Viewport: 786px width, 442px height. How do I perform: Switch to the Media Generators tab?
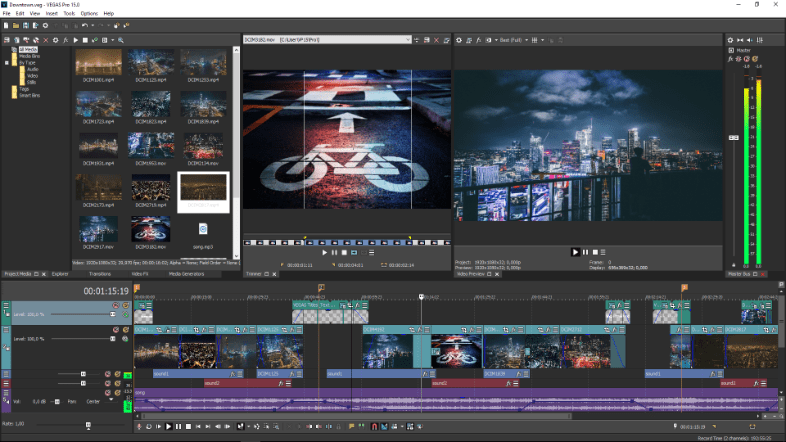[186, 273]
